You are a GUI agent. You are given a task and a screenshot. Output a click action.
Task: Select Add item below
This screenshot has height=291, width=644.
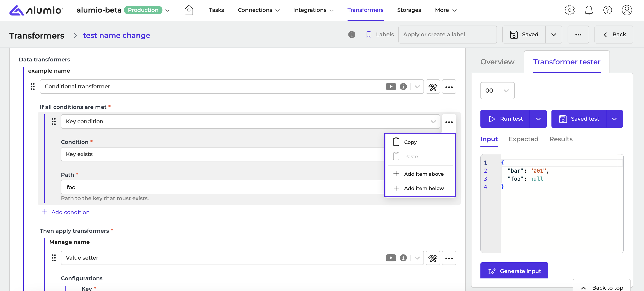click(x=420, y=188)
